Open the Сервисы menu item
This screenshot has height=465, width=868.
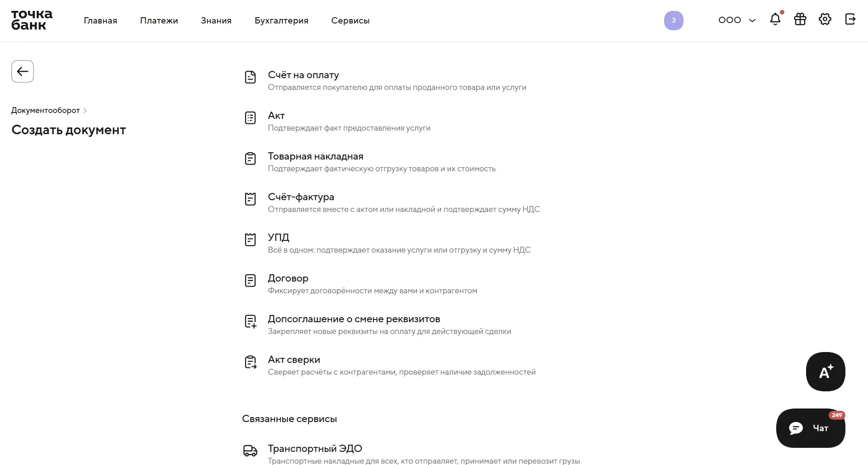350,20
